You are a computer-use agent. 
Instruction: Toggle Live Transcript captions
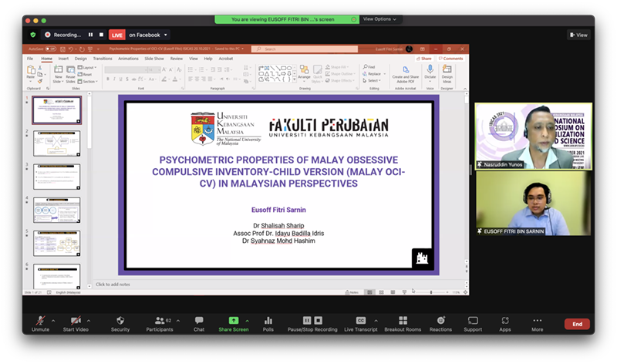tap(360, 322)
